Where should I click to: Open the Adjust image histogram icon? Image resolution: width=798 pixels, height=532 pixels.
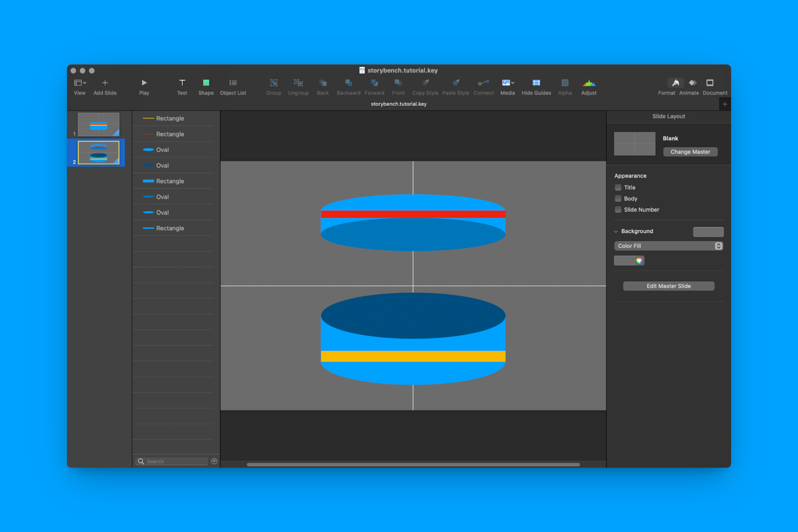coord(589,83)
